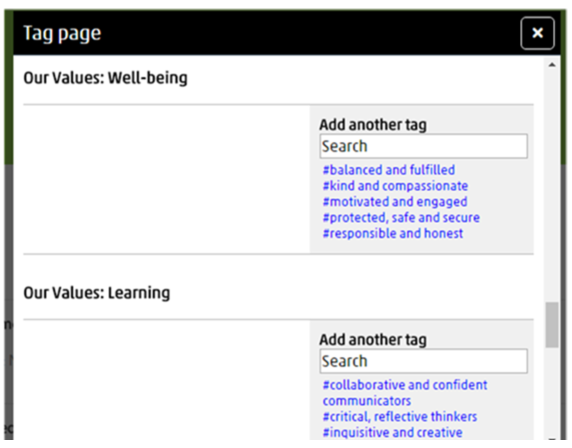The height and width of the screenshot is (448, 572).
Task: Choose the #inquisitive and creative tag
Action: click(393, 433)
